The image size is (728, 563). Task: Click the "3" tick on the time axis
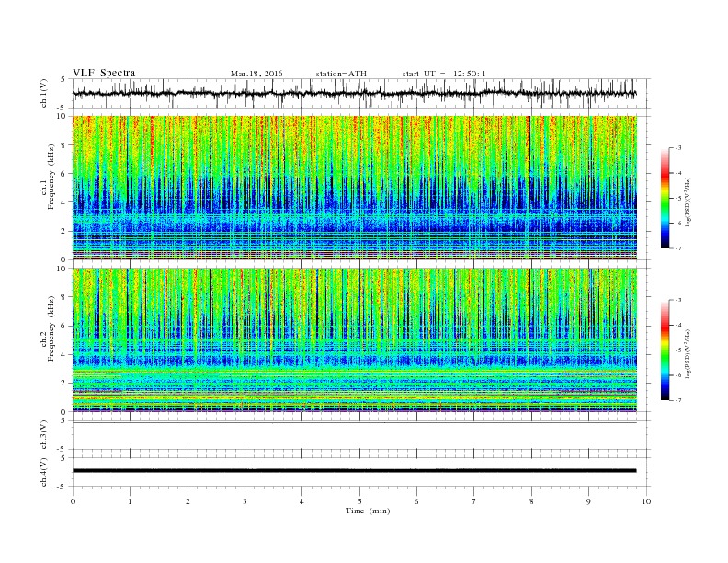click(245, 501)
